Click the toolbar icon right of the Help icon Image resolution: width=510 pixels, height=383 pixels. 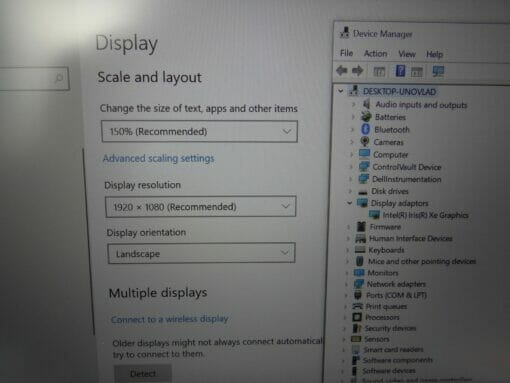417,71
